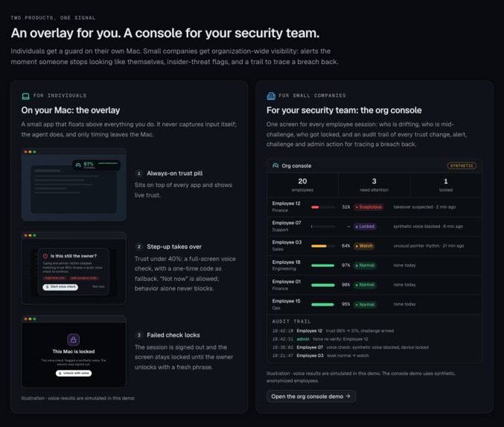Click the trust pill mockup thumbnail
The width and height of the screenshot is (504, 427).
click(x=74, y=185)
